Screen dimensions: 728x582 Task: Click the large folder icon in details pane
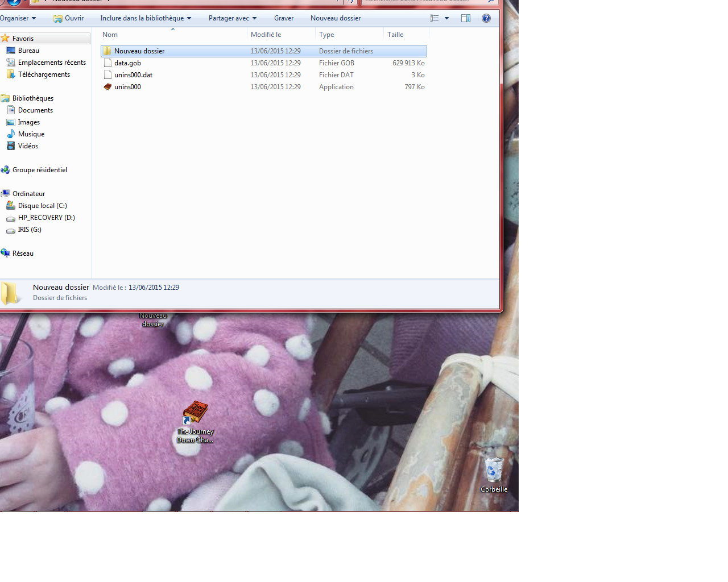point(11,293)
